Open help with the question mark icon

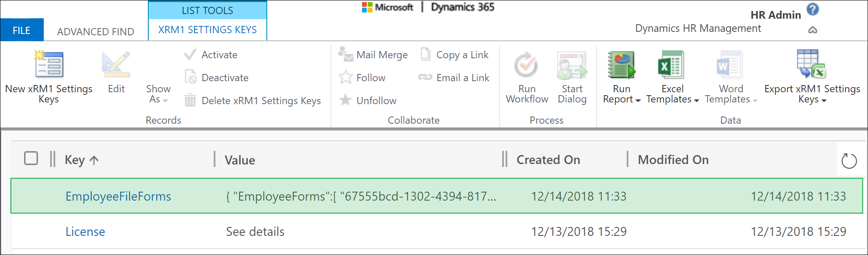[812, 9]
